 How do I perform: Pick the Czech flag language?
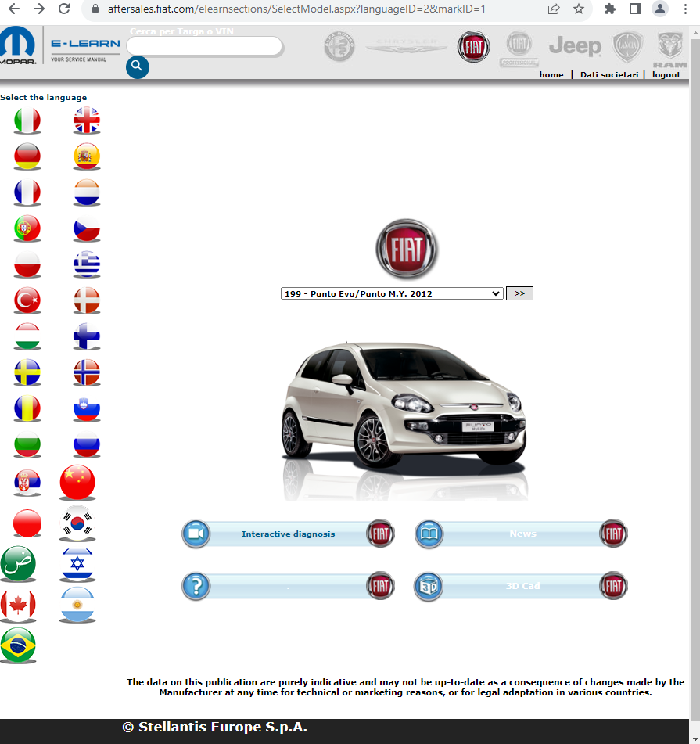click(87, 228)
